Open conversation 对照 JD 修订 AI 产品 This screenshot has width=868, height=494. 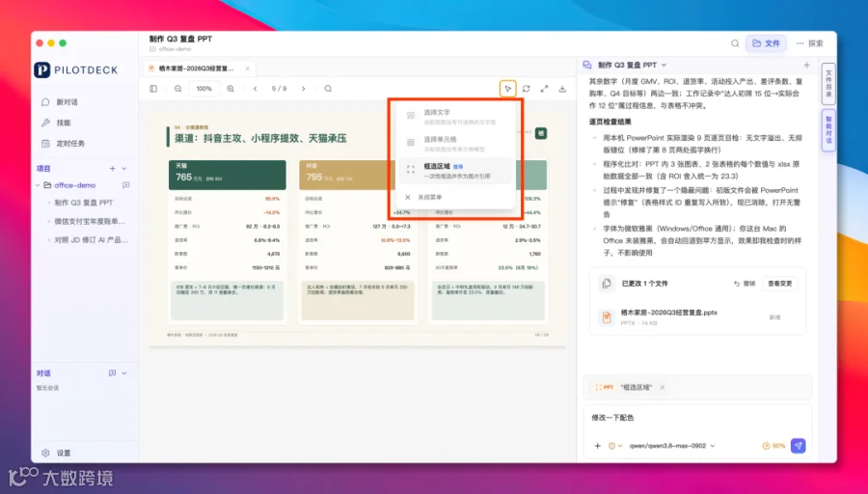91,240
